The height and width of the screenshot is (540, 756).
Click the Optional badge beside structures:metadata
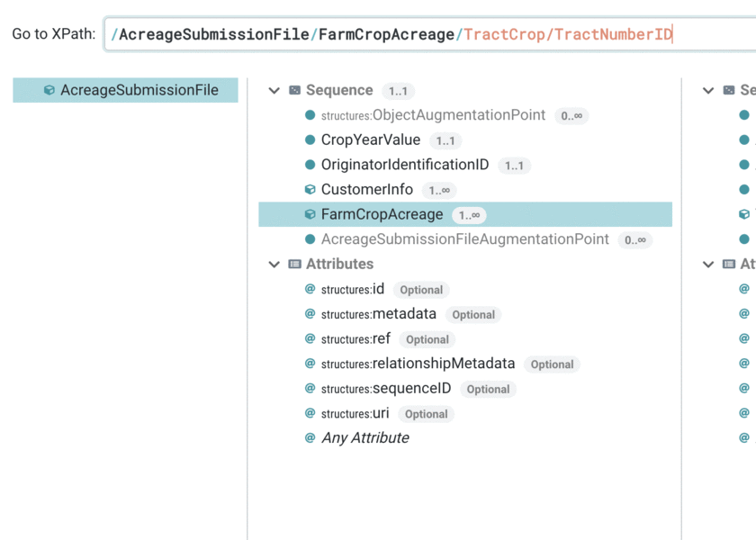coord(473,315)
